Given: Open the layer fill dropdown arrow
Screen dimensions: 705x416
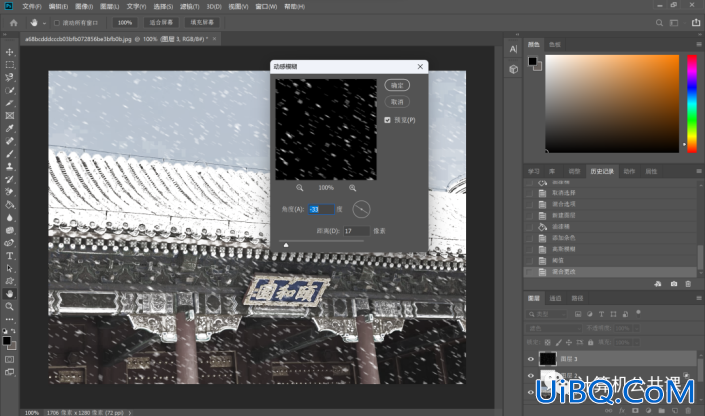Looking at the screenshot, I should click(636, 342).
